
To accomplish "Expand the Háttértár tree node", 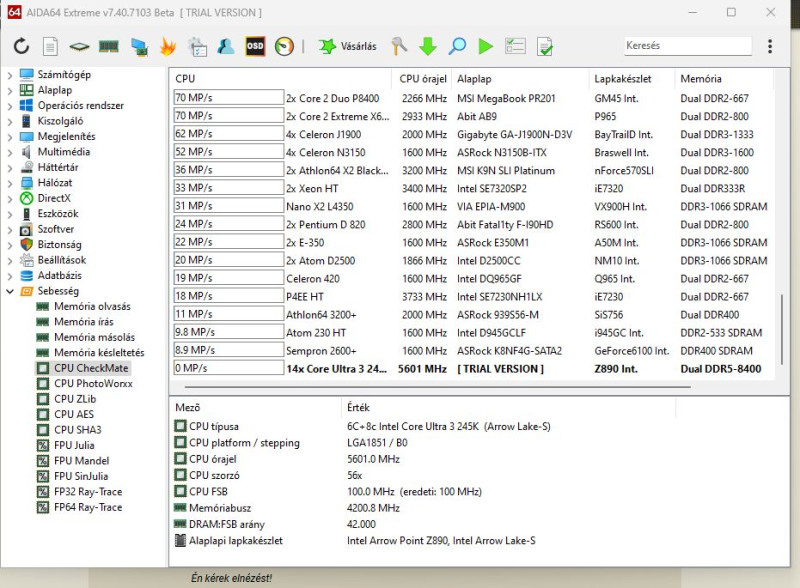I will click(10, 167).
